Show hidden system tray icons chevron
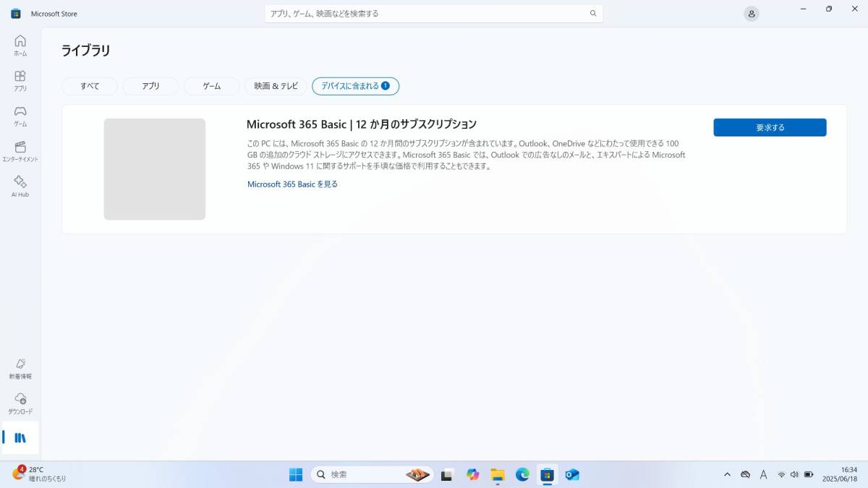This screenshot has width=868, height=488. click(x=727, y=474)
